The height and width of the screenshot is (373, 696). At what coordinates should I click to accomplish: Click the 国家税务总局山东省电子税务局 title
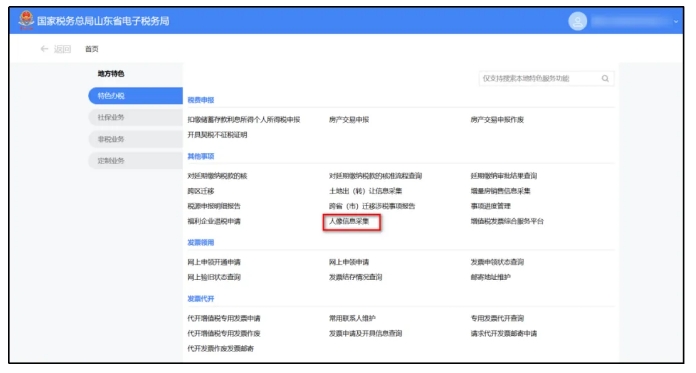tap(103, 21)
